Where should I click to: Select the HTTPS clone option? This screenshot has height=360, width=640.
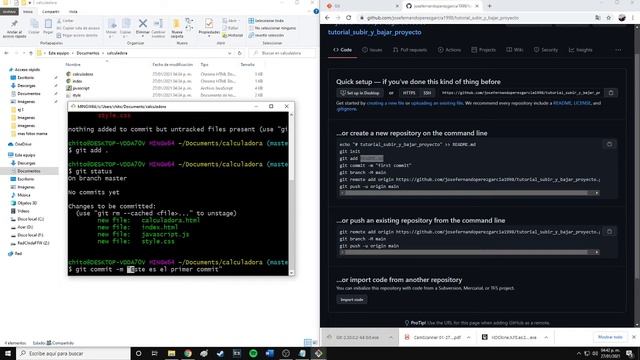pos(409,93)
